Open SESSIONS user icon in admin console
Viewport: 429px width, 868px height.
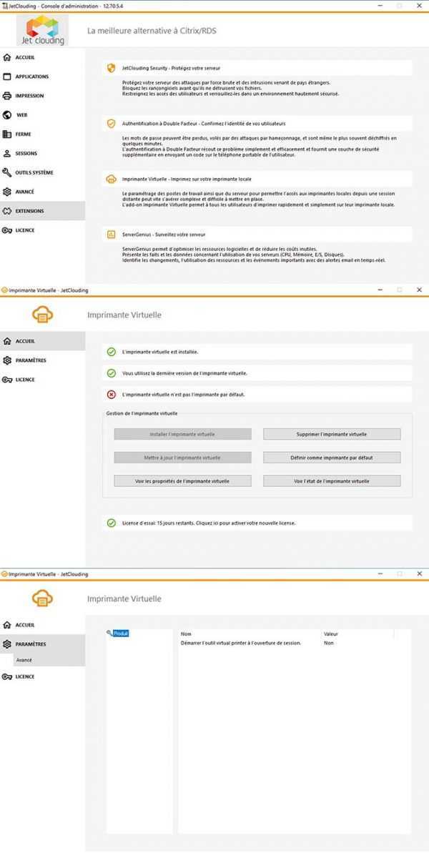7,153
